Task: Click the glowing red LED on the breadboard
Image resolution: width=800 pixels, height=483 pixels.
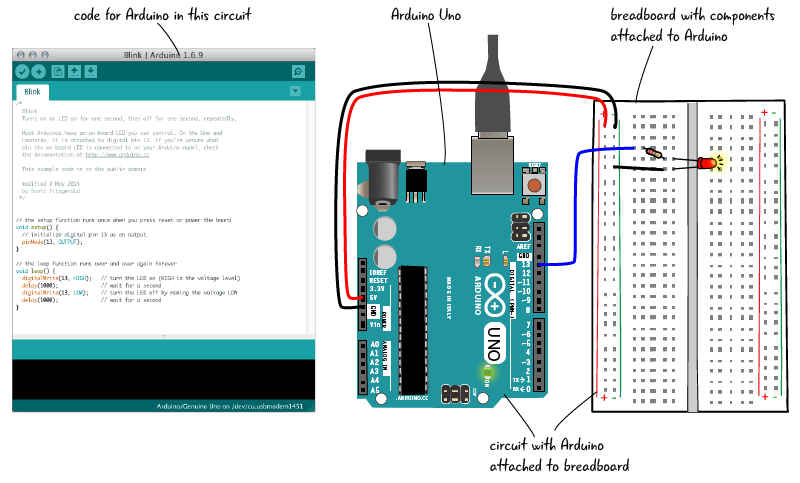Action: click(708, 163)
